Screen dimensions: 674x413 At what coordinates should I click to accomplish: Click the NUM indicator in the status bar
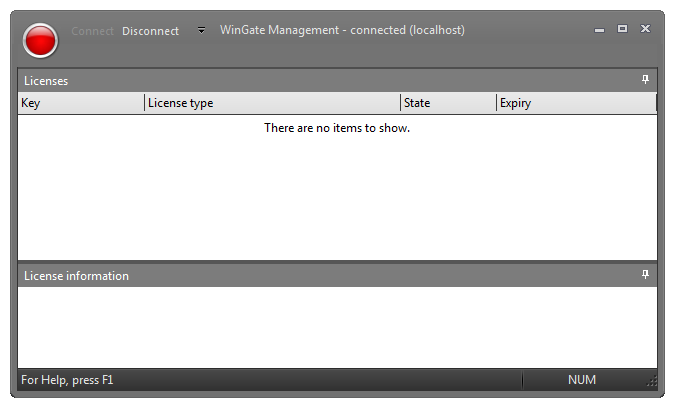tap(582, 380)
